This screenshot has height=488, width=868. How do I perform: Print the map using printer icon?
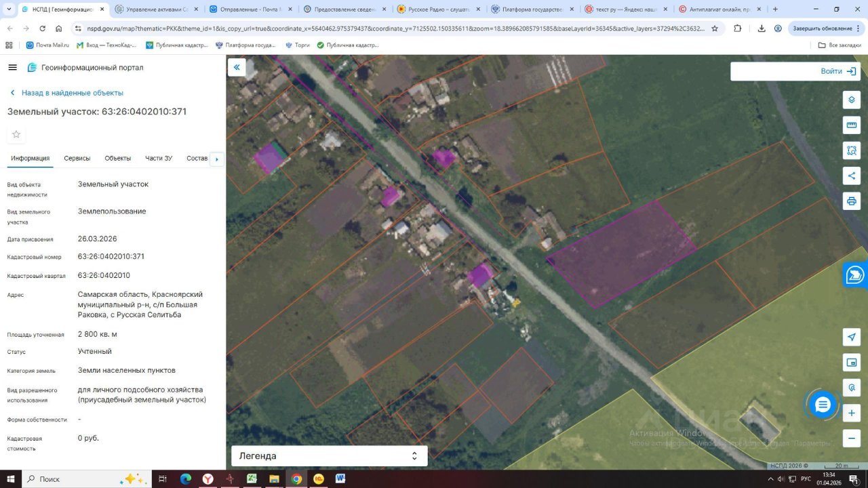click(851, 201)
